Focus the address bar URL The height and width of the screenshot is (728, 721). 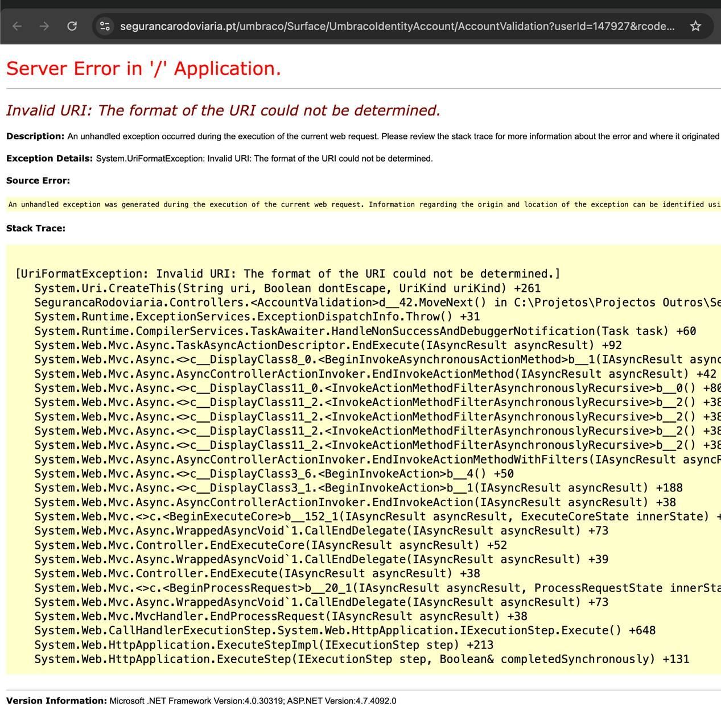coord(397,26)
